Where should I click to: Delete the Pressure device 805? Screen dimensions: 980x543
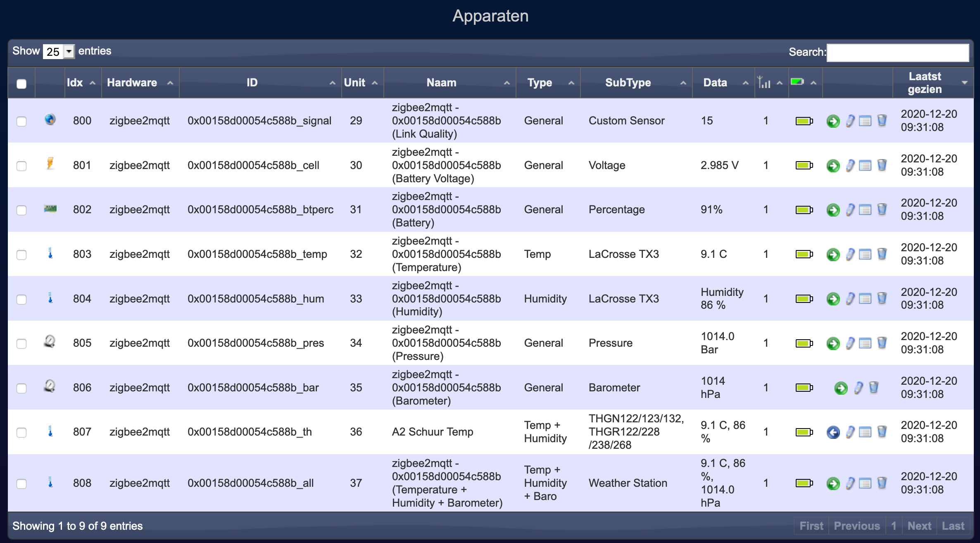(882, 343)
